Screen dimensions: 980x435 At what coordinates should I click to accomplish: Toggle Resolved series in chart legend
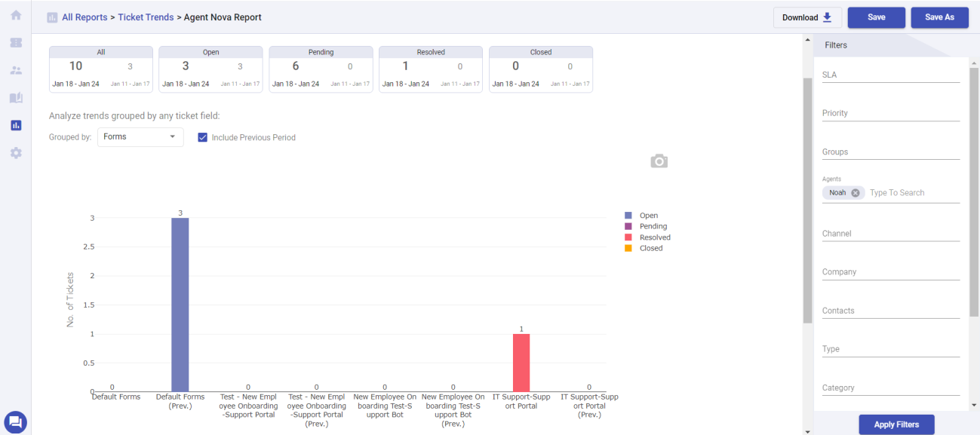coord(647,237)
